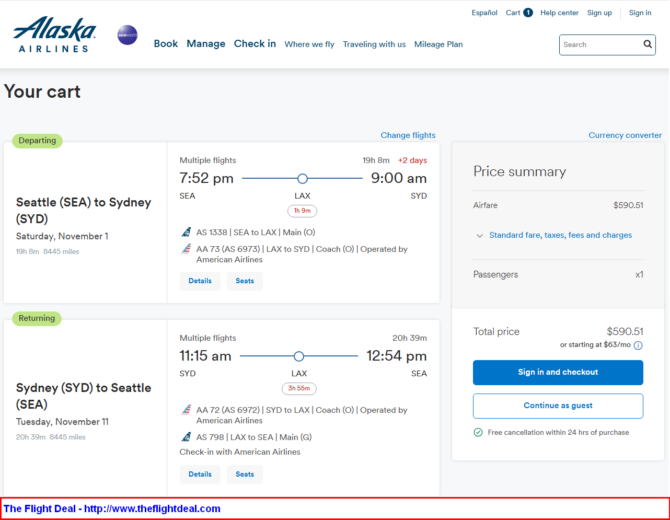Click the search magnifier icon
Viewport: 670px width, 520px height.
tap(647, 44)
